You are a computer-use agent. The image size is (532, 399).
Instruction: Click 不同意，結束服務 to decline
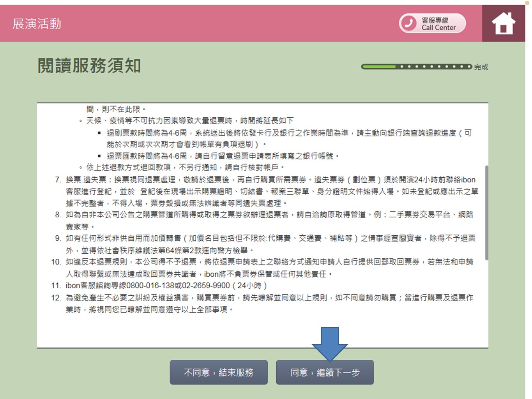click(x=219, y=373)
